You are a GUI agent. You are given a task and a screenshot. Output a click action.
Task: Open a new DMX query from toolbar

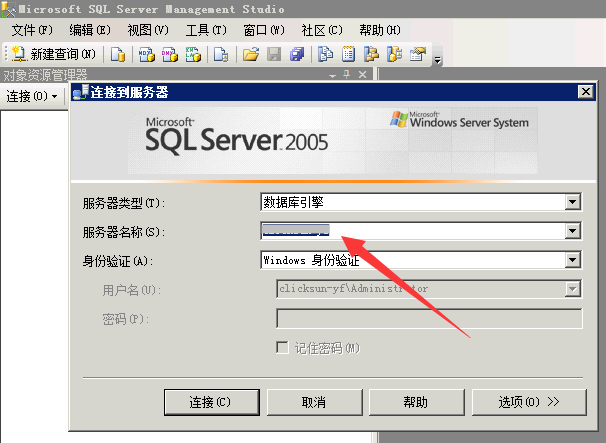coord(170,54)
